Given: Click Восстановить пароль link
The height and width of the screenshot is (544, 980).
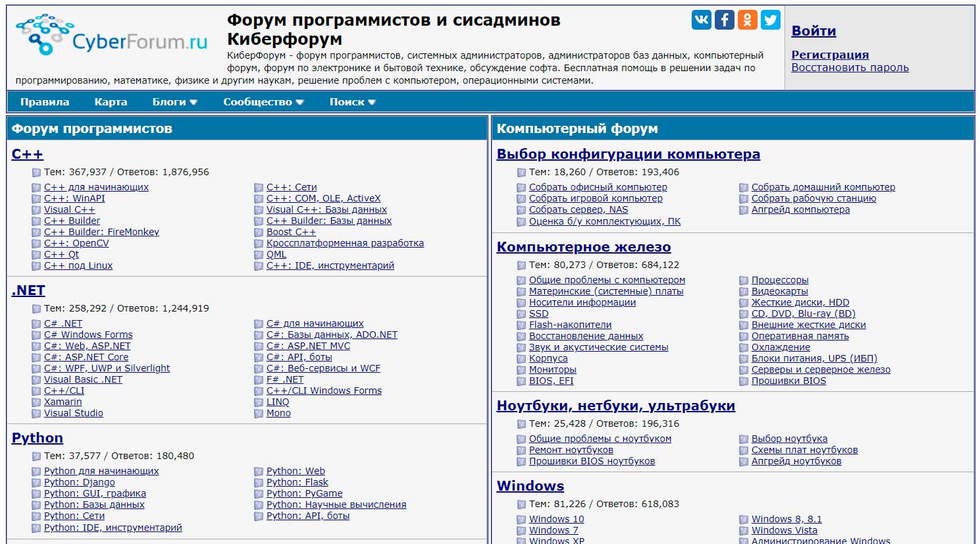Looking at the screenshot, I should coord(850,67).
